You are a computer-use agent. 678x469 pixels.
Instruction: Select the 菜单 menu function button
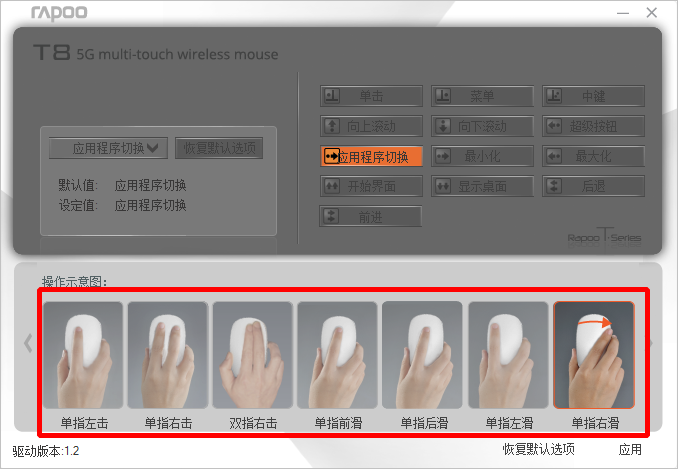click(x=482, y=96)
